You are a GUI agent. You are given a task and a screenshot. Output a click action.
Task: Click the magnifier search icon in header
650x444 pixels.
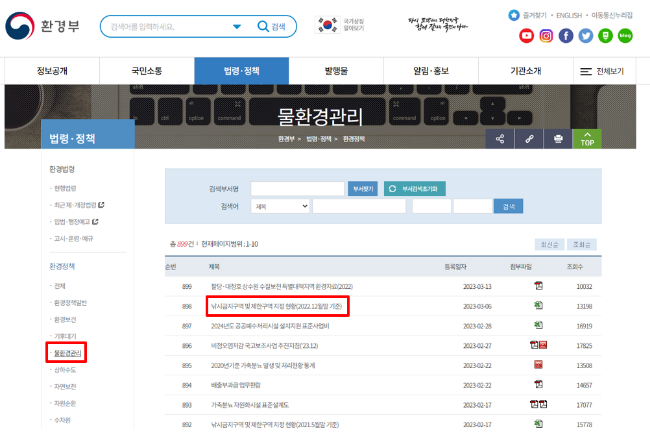coord(263,26)
